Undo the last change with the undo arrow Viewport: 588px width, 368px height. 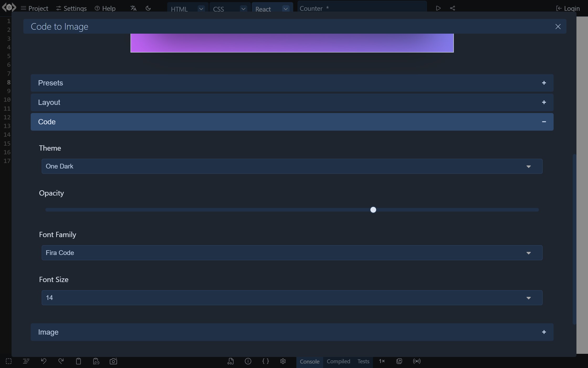click(x=44, y=361)
